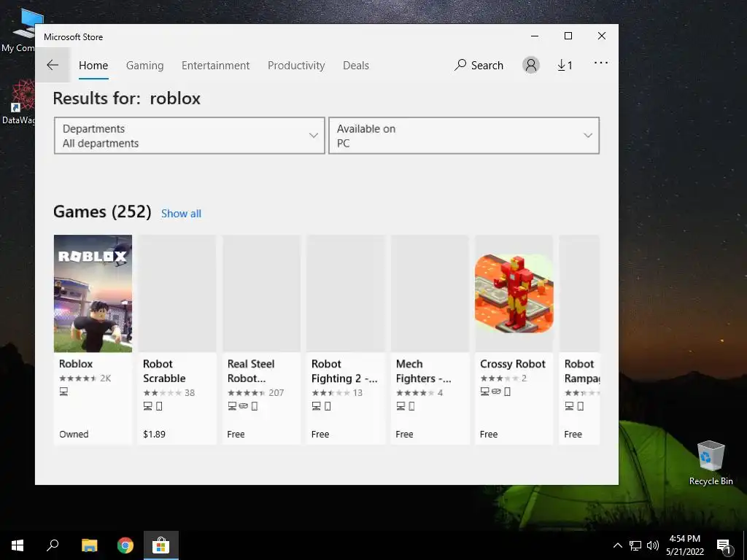Minimize the Microsoft Store window

pyautogui.click(x=535, y=36)
